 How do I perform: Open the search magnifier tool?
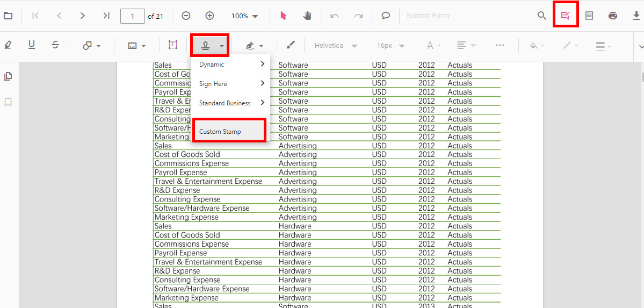(x=542, y=16)
